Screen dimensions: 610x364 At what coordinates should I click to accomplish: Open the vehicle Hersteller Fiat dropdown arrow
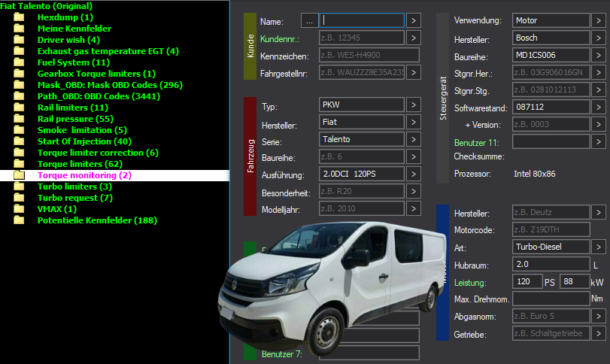coord(414,122)
